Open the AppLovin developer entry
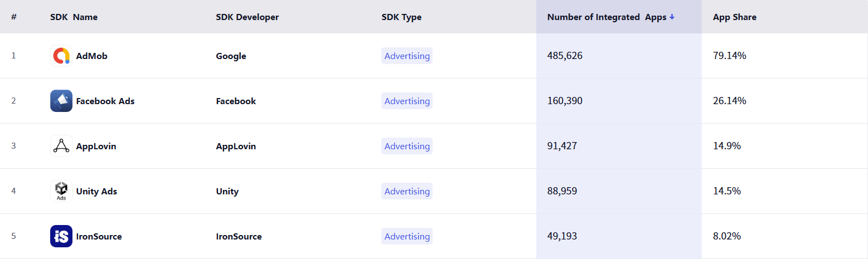 pos(236,146)
